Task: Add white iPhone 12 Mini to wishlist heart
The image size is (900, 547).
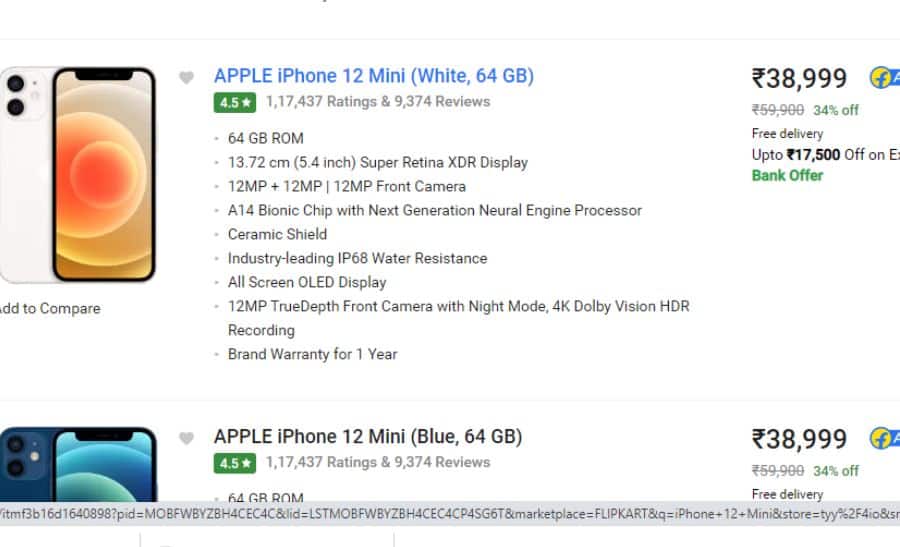Action: (186, 77)
